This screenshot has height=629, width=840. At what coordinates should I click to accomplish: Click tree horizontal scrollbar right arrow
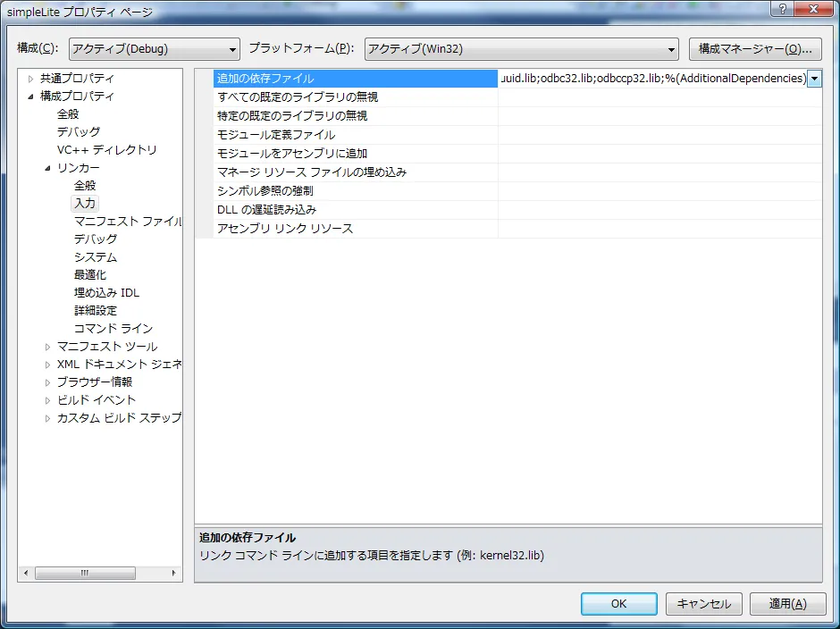click(173, 573)
